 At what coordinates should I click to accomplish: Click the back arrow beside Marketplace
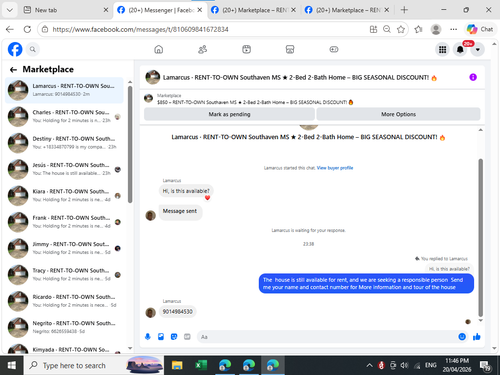click(x=13, y=69)
